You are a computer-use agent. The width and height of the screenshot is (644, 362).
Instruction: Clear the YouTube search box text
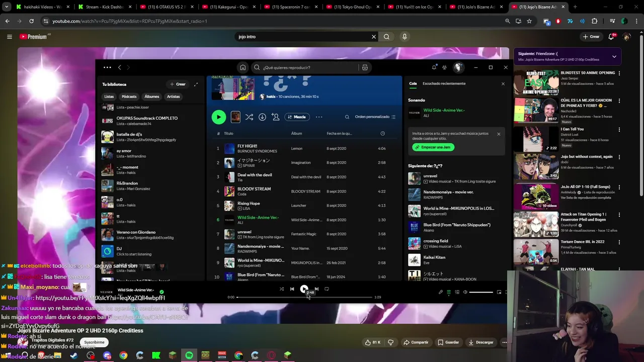(373, 37)
